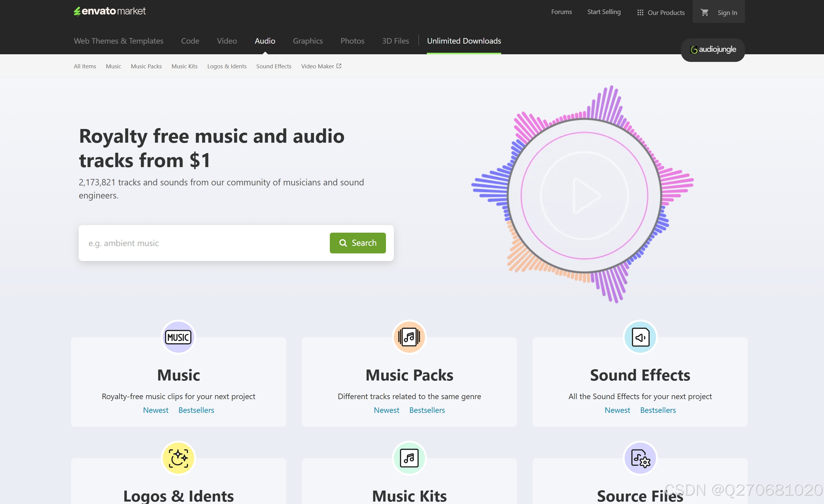Open Video Maker external link
The image size is (824, 504).
(x=321, y=66)
